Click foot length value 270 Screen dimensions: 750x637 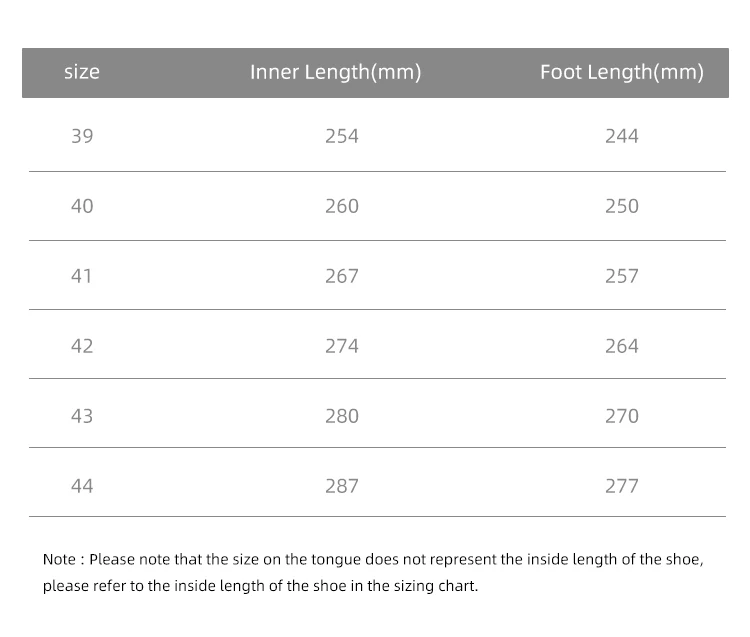coord(621,416)
